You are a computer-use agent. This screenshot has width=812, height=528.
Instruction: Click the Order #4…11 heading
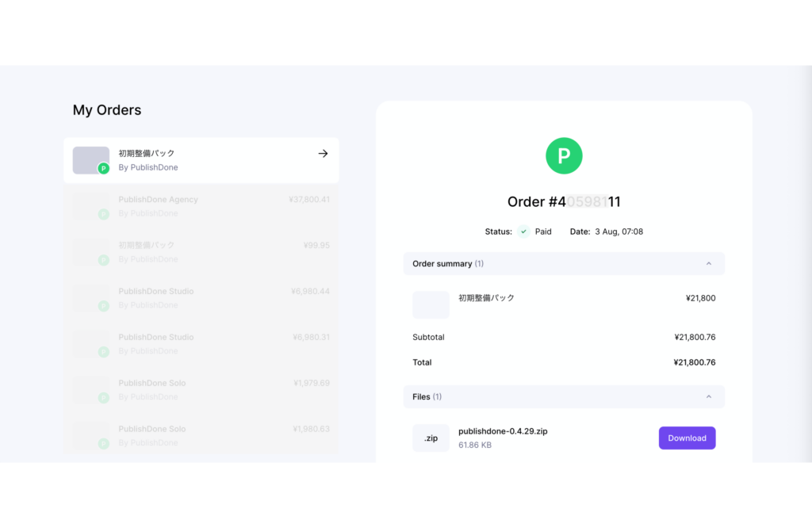(564, 202)
